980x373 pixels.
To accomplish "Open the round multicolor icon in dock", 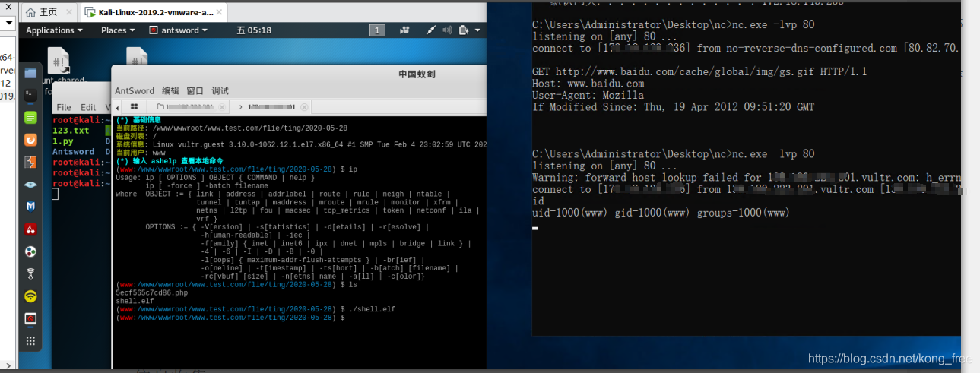I will (30, 251).
